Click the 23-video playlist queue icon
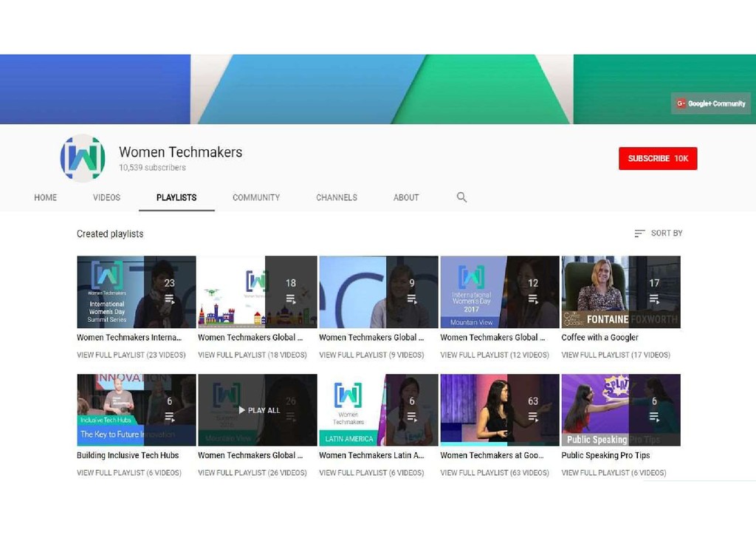This screenshot has width=756, height=535. [170, 299]
